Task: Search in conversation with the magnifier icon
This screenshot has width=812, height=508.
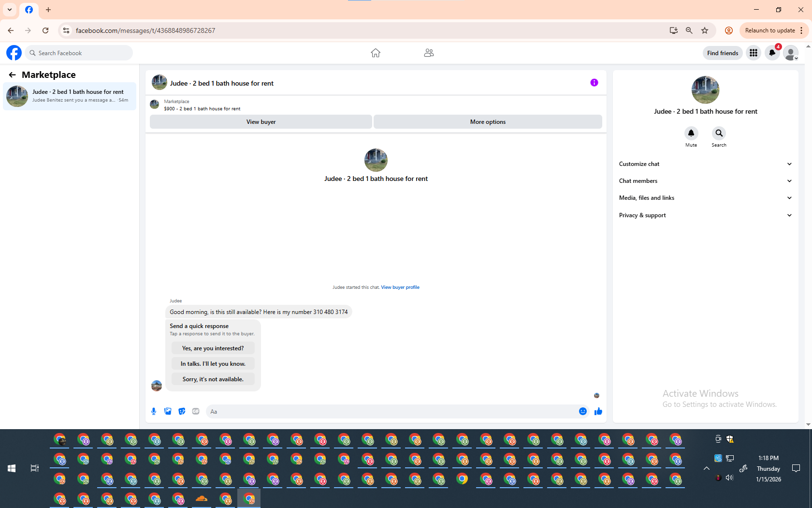Action: pos(719,133)
